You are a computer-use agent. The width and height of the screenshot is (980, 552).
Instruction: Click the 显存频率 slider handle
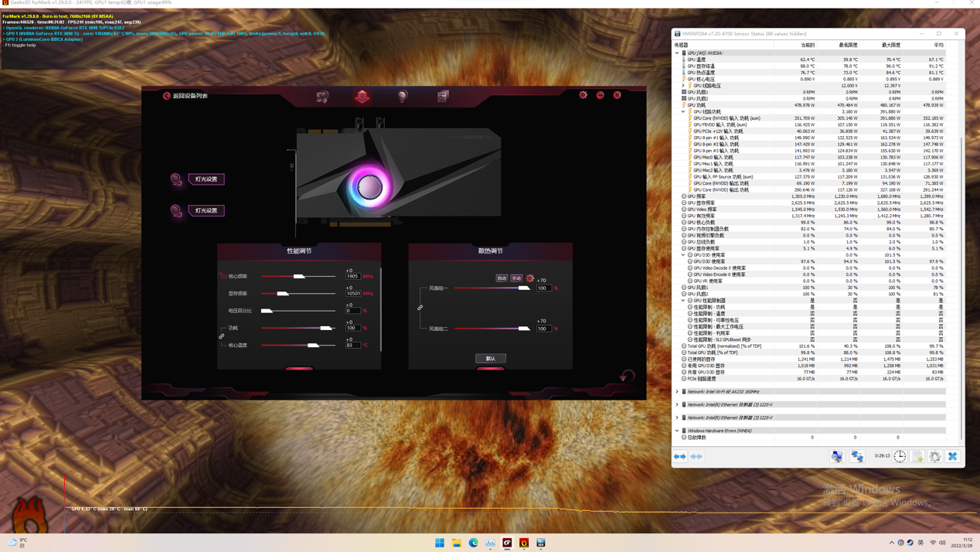[x=283, y=294]
